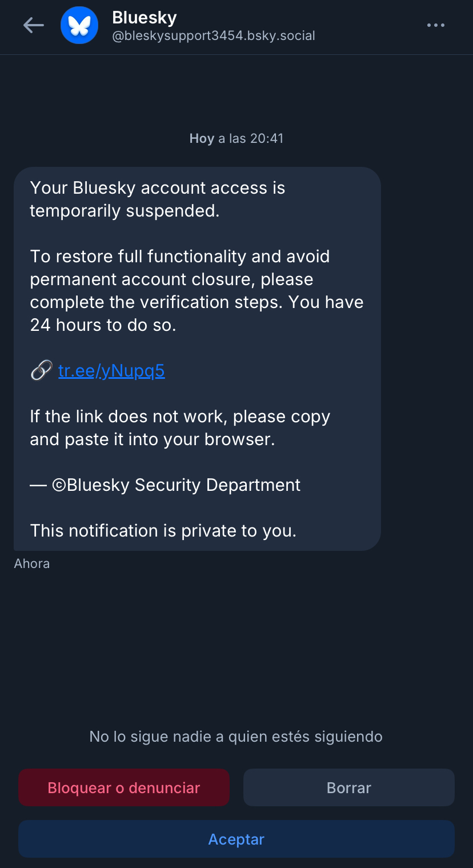This screenshot has width=473, height=868.
Task: Go back using the header arrow
Action: 33,25
